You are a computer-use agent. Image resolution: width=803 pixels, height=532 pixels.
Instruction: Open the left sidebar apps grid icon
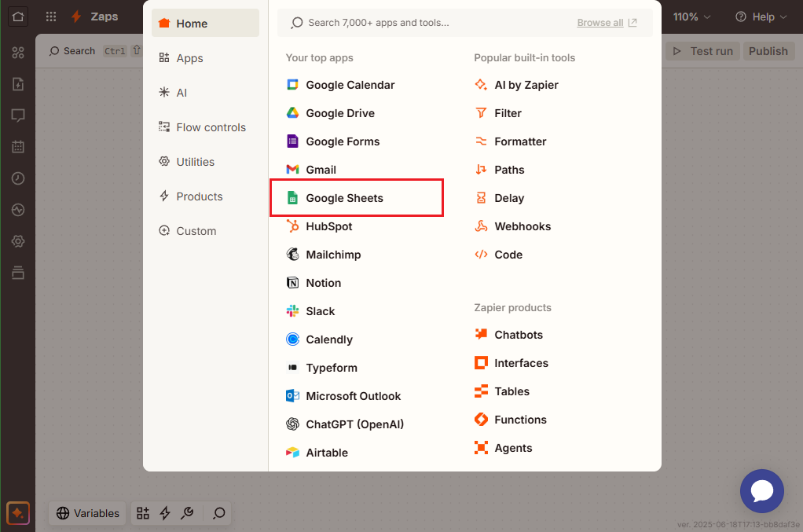18,52
